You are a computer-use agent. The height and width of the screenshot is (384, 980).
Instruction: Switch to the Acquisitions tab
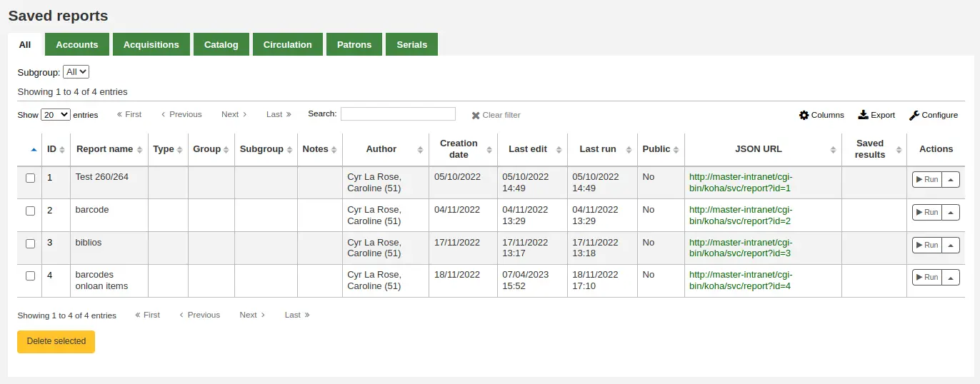pos(151,44)
